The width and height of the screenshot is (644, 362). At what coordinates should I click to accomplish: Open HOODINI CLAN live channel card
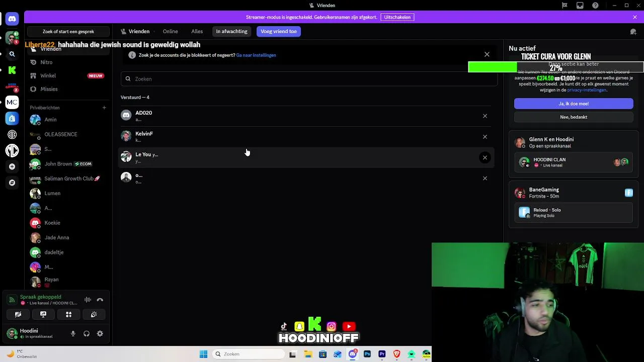pyautogui.click(x=574, y=162)
